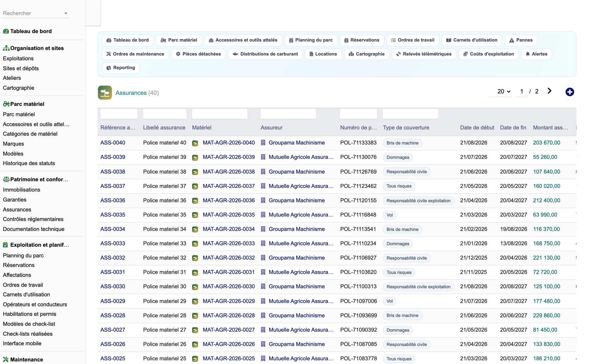Click material icon beside MAT-AGR-2026-0025

click(x=195, y=359)
